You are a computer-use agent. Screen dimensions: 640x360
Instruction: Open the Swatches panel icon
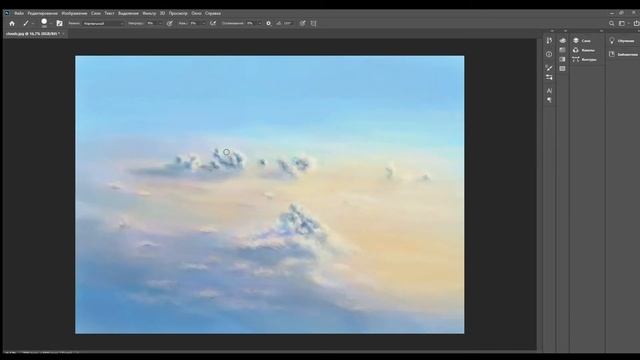562,50
